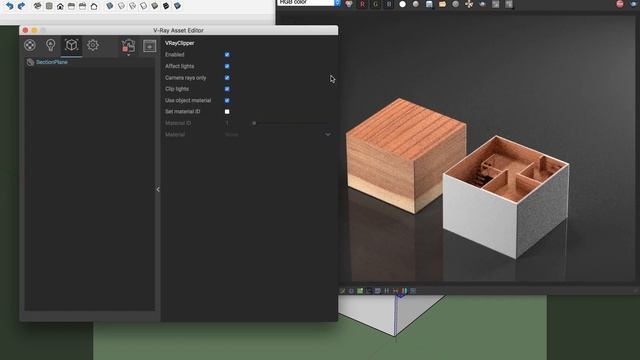Toggle the Clip lights checkbox
The height and width of the screenshot is (360, 640).
[227, 89]
